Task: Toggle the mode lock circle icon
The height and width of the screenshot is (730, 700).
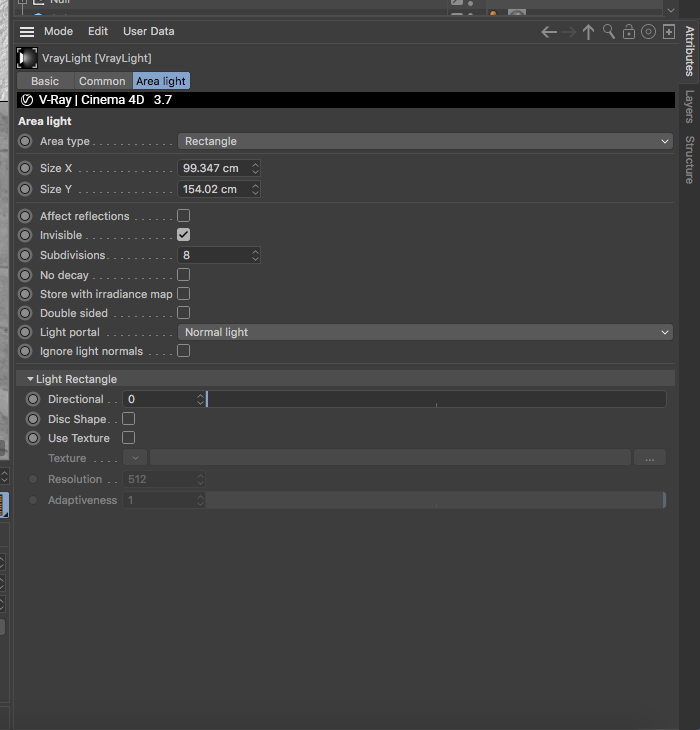Action: point(648,32)
